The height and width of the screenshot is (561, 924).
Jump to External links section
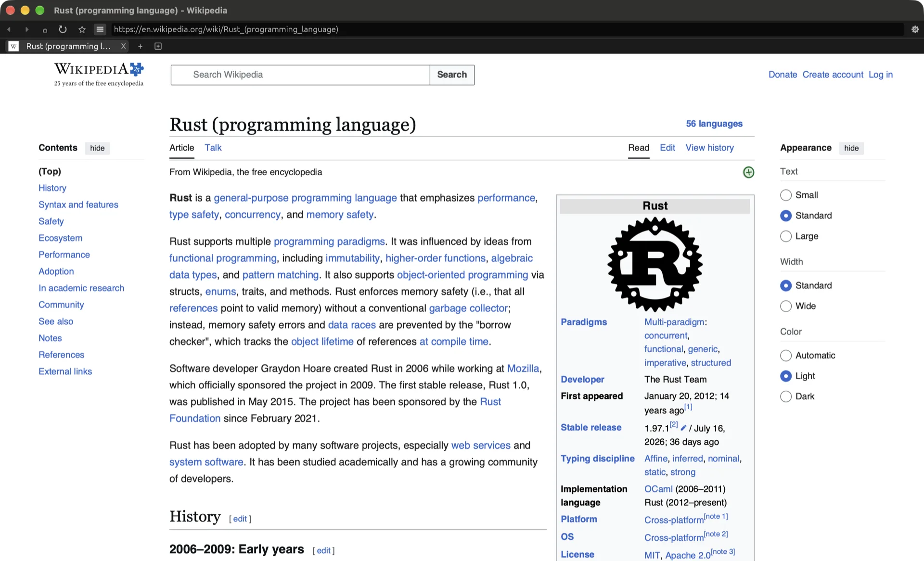[x=65, y=371]
